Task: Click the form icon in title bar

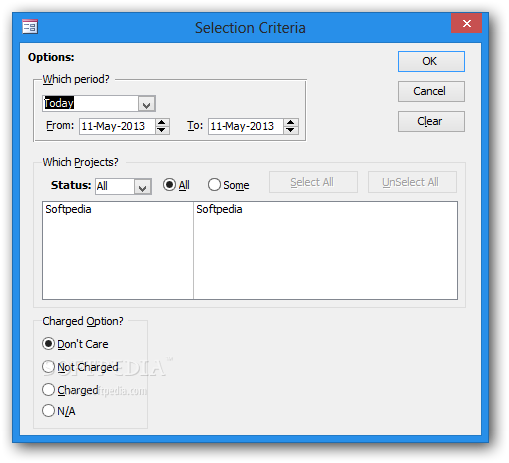Action: [30, 27]
